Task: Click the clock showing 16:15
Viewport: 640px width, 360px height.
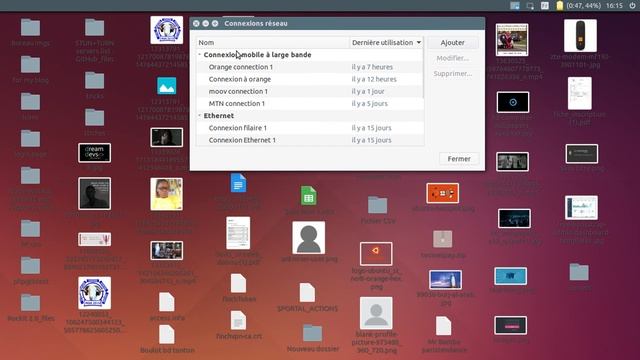Action: (614, 5)
